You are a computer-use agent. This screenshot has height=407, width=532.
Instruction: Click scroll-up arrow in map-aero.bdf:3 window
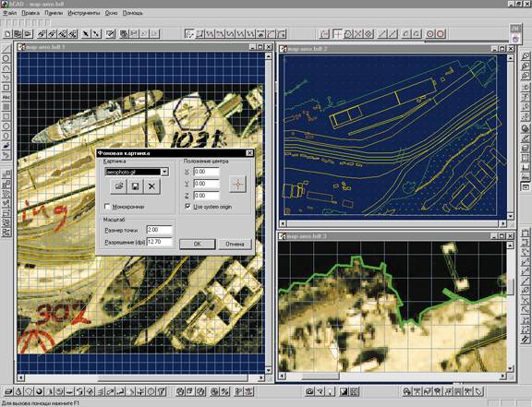[x=511, y=245]
